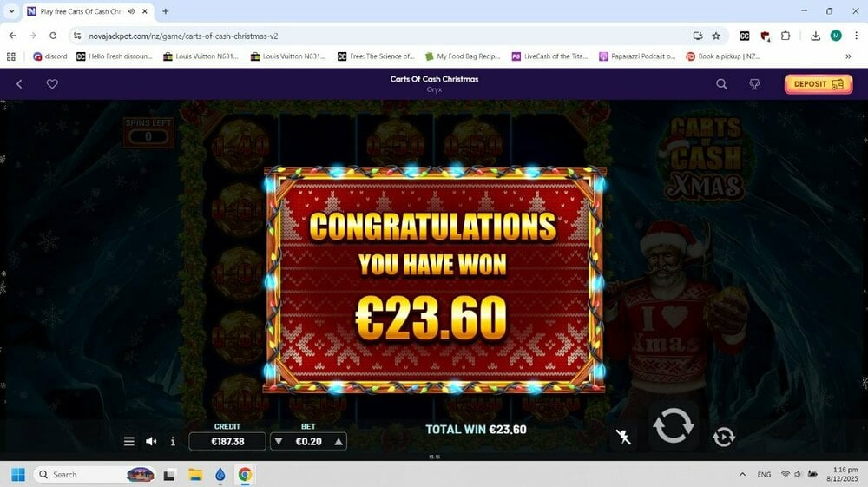Go back using casino header arrow
The image size is (868, 487).
(x=19, y=84)
